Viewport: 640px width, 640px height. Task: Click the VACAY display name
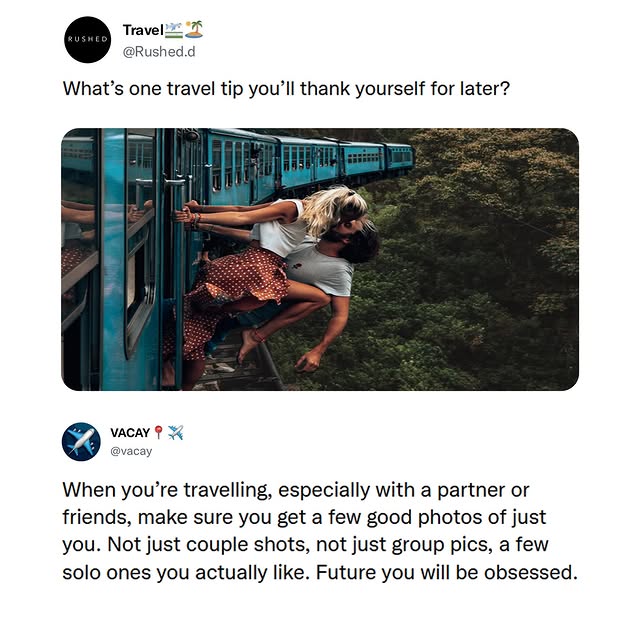click(130, 433)
